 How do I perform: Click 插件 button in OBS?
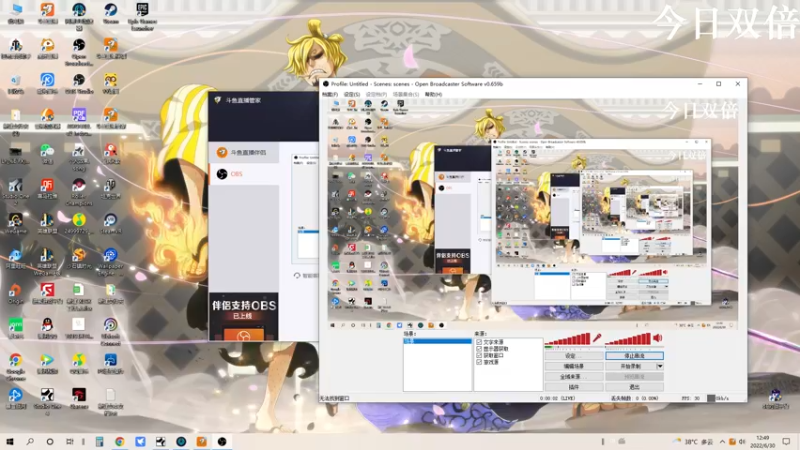click(x=574, y=387)
